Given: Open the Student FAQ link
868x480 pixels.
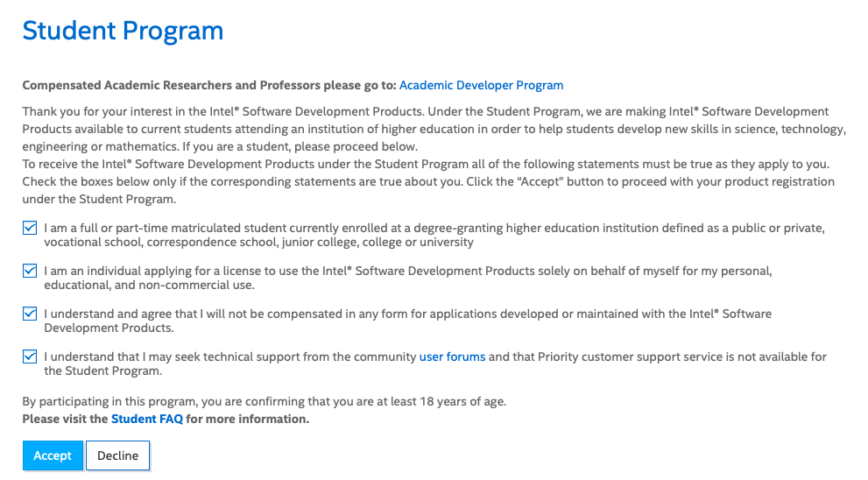Looking at the screenshot, I should point(146,419).
